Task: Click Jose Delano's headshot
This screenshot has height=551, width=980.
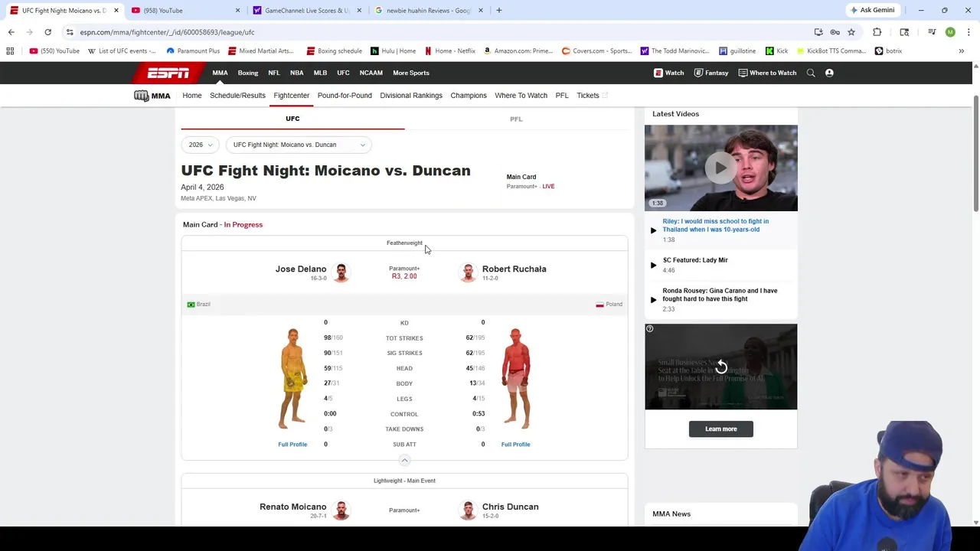Action: point(341,272)
